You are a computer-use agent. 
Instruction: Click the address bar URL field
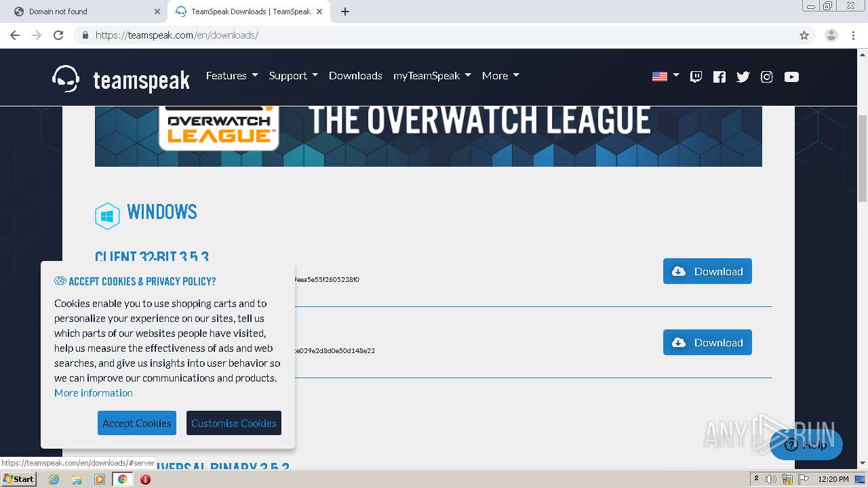coord(444,35)
